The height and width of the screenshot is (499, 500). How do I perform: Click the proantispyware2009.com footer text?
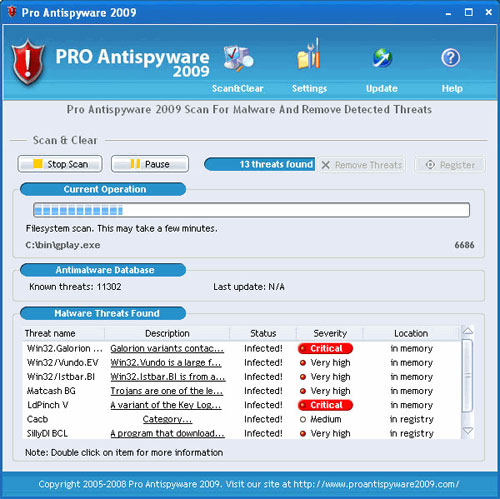tap(376, 484)
